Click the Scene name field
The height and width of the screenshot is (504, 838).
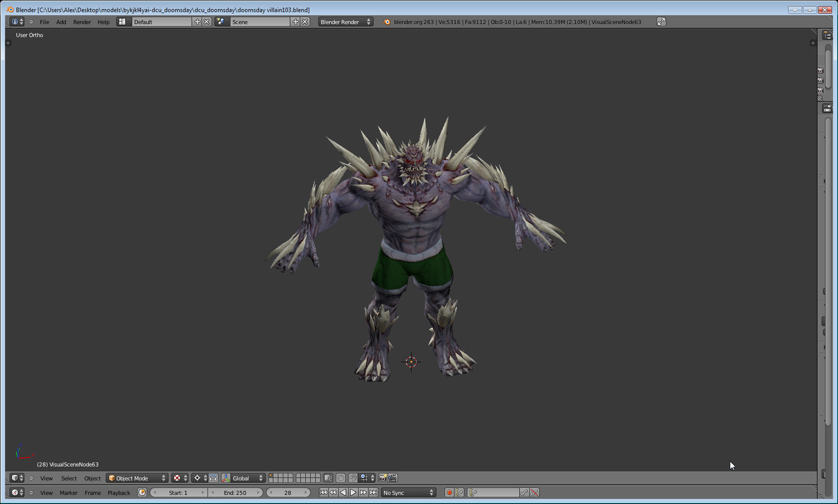click(260, 22)
